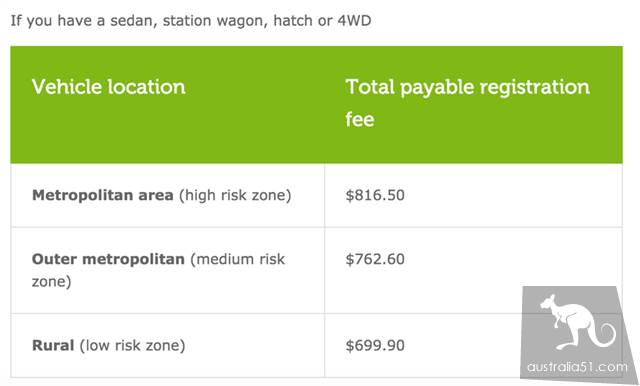Select the Rural low risk zone label
The image size is (640, 386).
pos(109,346)
